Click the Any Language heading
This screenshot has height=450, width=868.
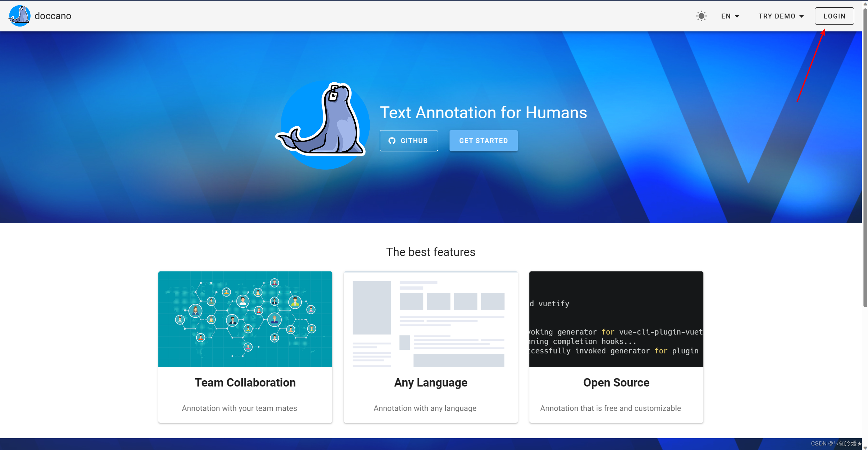click(x=430, y=382)
